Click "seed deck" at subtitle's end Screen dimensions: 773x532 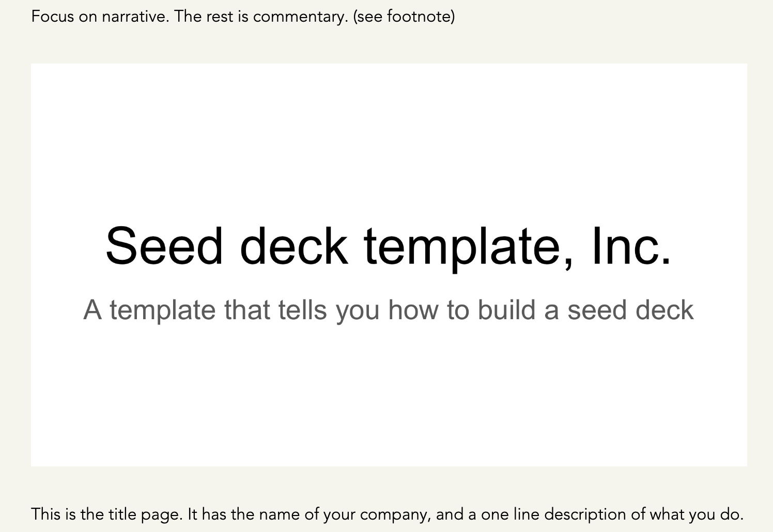click(x=630, y=310)
